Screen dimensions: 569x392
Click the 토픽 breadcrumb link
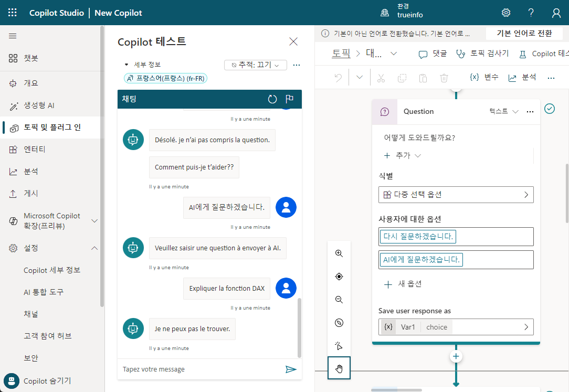(x=341, y=54)
